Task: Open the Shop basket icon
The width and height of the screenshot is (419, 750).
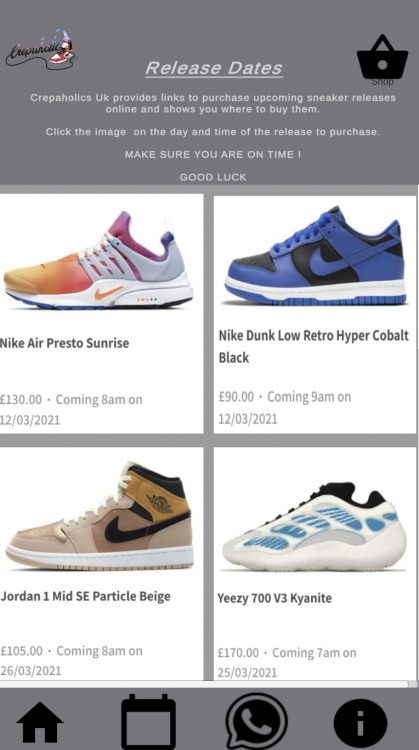Action: 382,58
